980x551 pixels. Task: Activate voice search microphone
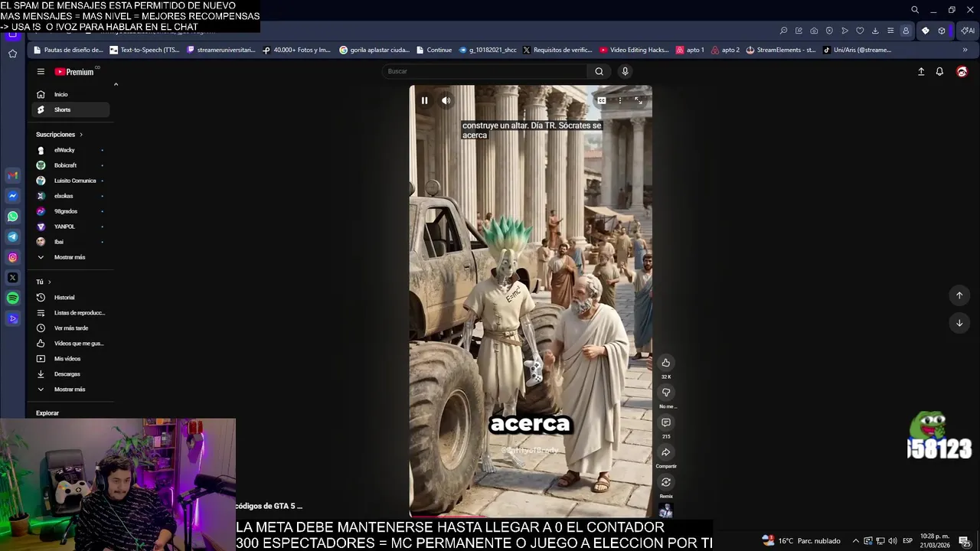625,71
